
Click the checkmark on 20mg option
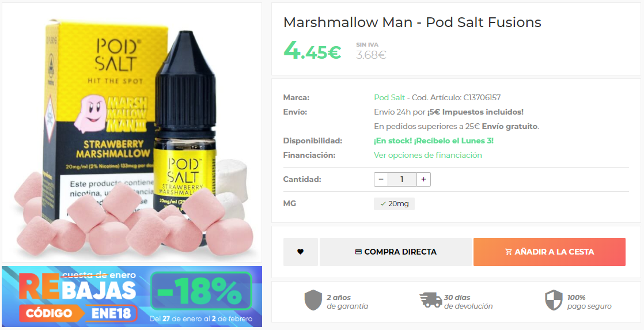[383, 203]
